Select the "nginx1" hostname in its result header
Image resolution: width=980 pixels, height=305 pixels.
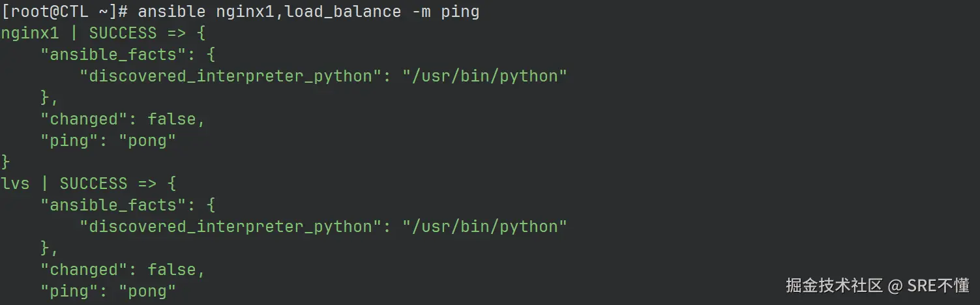coord(29,33)
